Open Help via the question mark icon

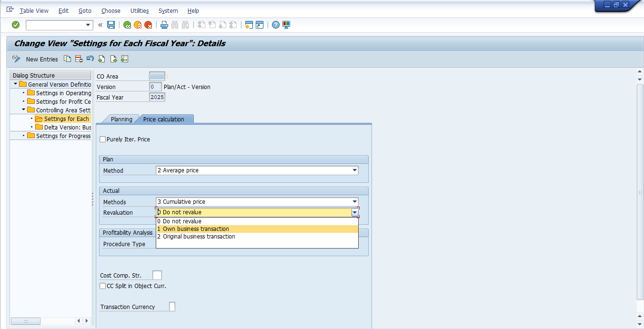275,25
